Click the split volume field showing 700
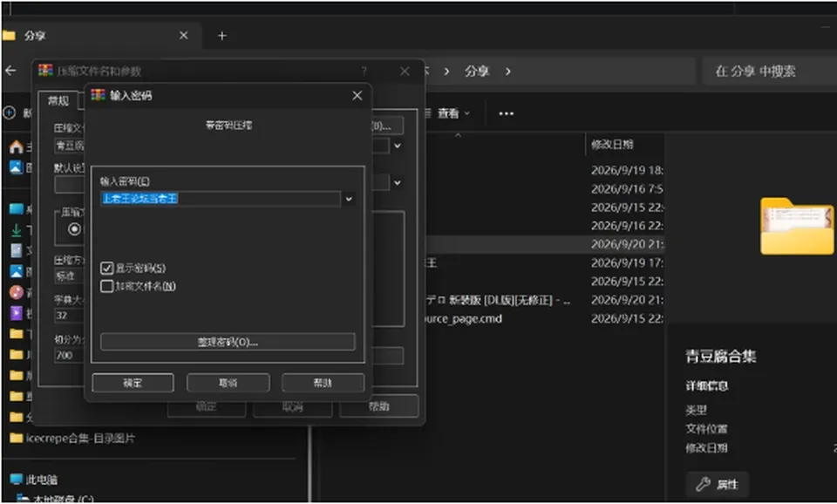Screen dimensions: 837x504 70,355
